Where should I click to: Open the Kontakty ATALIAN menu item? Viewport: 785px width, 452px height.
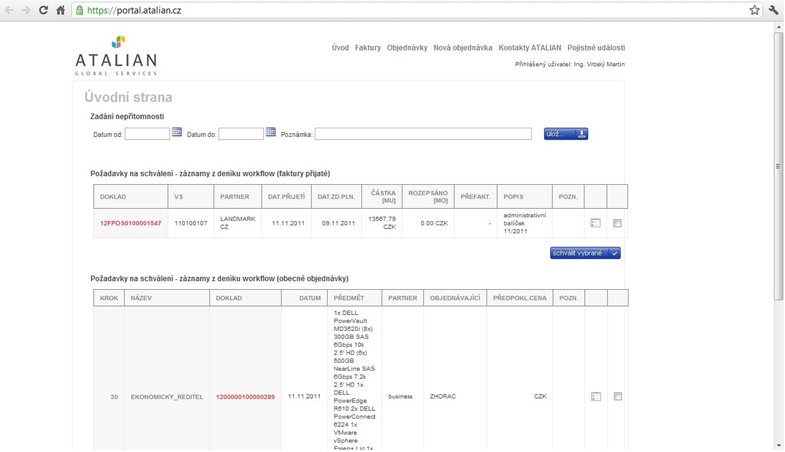click(x=530, y=48)
